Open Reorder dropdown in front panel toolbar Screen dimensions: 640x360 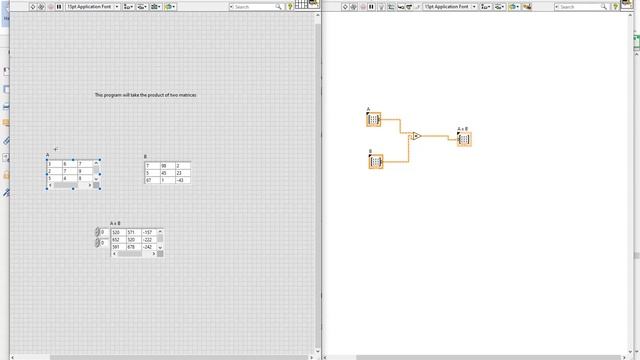click(x=170, y=7)
